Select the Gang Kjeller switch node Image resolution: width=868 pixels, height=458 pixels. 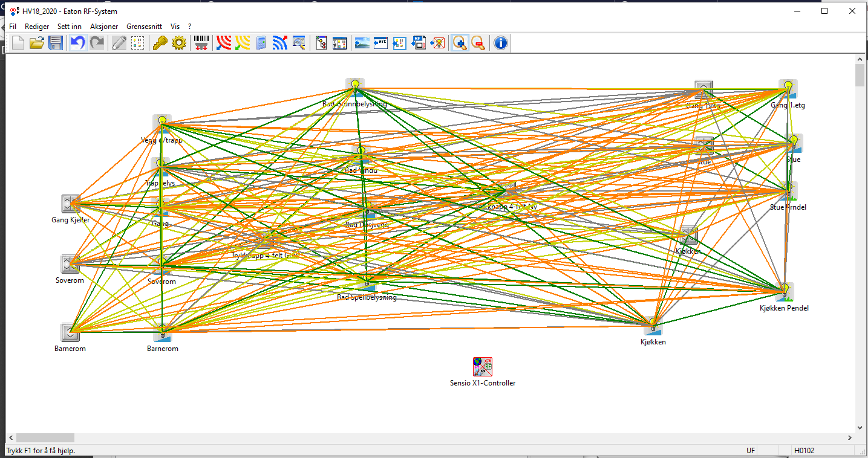click(x=71, y=204)
